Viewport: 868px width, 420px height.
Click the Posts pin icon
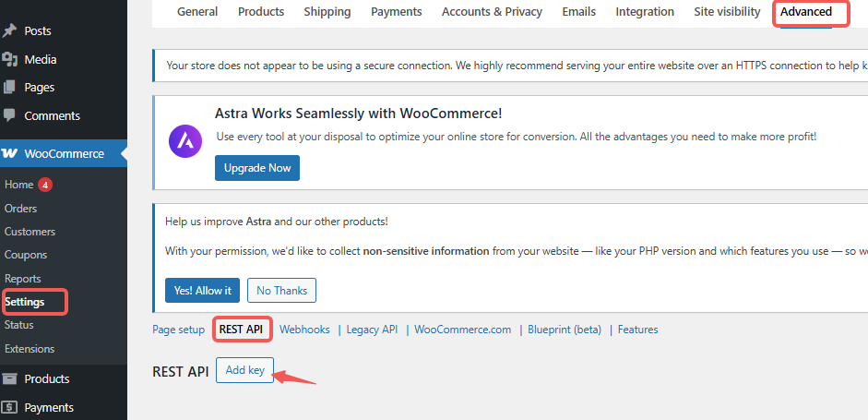pyautogui.click(x=10, y=31)
